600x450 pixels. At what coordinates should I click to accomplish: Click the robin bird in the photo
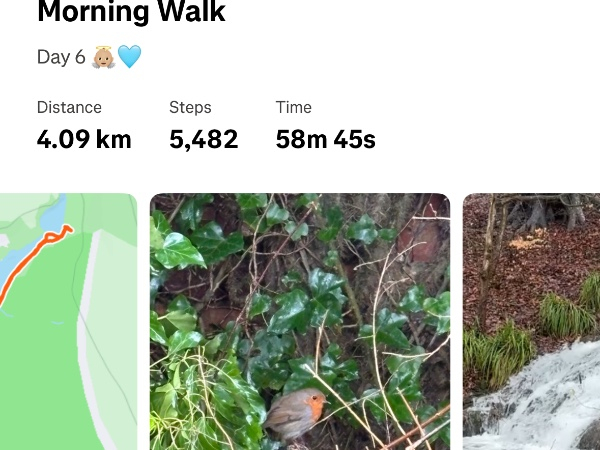(x=297, y=411)
